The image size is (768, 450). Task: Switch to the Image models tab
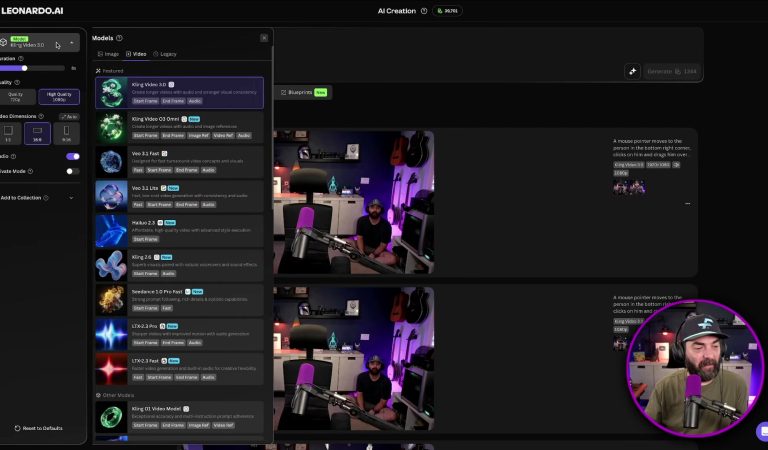pos(108,54)
